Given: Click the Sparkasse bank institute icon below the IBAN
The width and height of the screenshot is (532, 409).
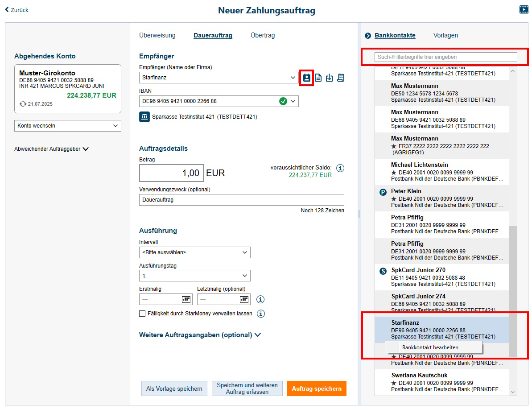Looking at the screenshot, I should coord(143,116).
